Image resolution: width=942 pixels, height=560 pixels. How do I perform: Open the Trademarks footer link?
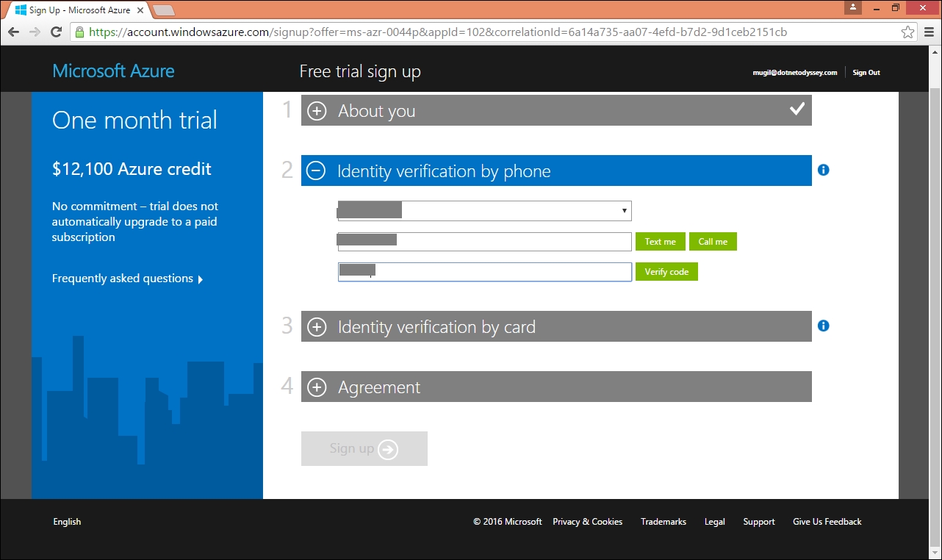tap(664, 522)
